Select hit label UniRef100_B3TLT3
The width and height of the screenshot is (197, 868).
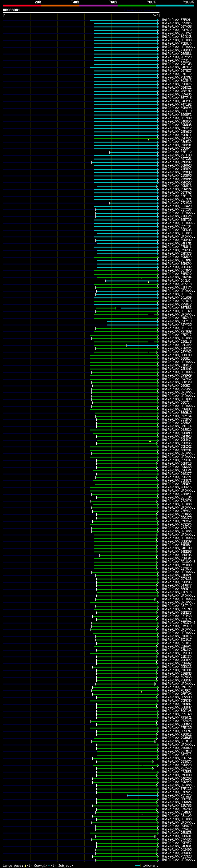[x=177, y=111]
